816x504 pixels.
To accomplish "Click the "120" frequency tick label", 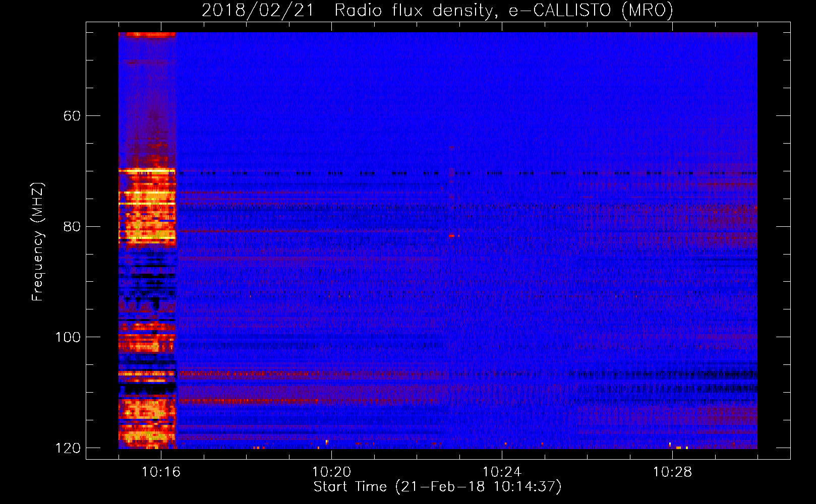I will 68,448.
